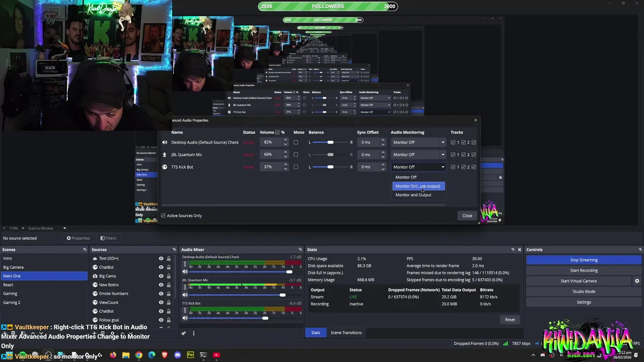Open Audio Mixer bottom three-dot menu
The image size is (644, 362).
pyautogui.click(x=193, y=333)
